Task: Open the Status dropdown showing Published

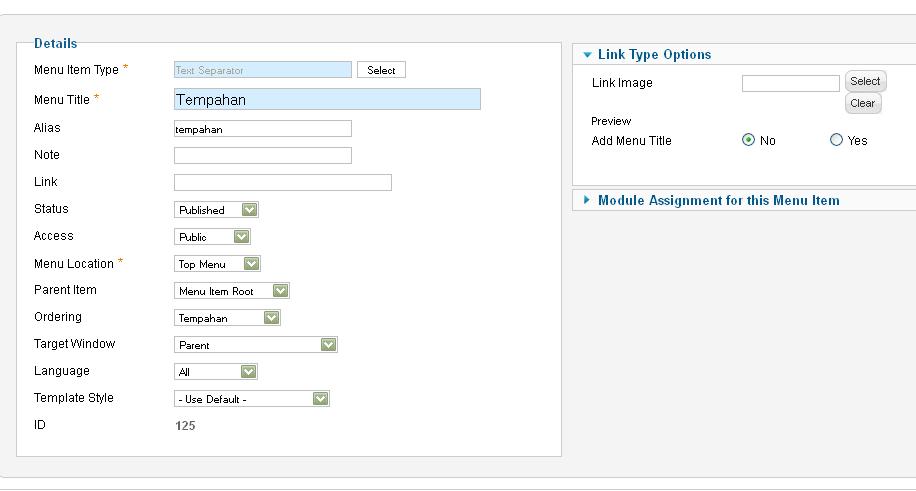Action: 216,210
